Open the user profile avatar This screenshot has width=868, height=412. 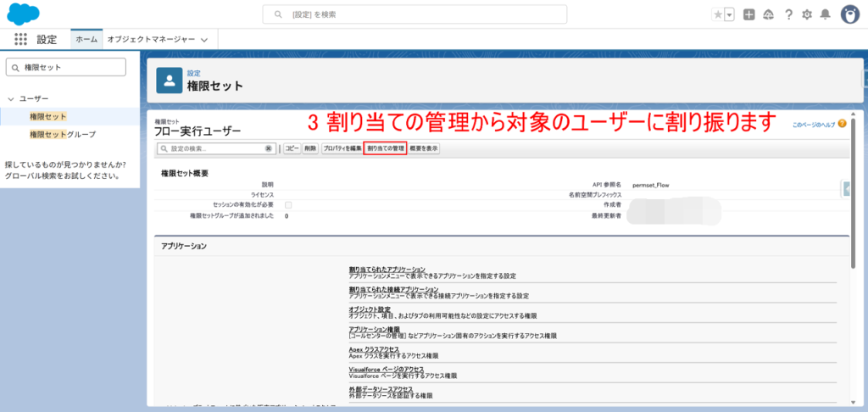click(x=849, y=14)
